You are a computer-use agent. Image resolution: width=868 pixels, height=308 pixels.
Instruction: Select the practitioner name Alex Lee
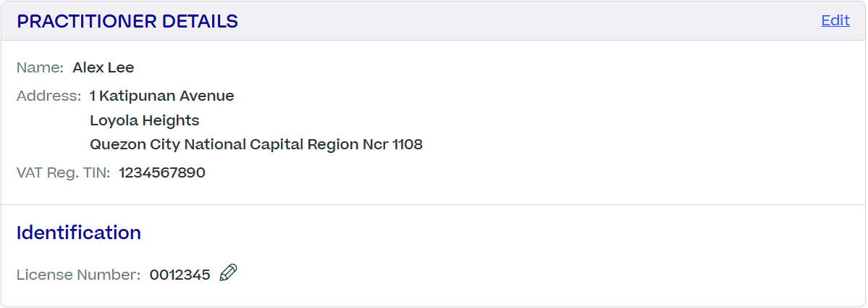coord(104,67)
